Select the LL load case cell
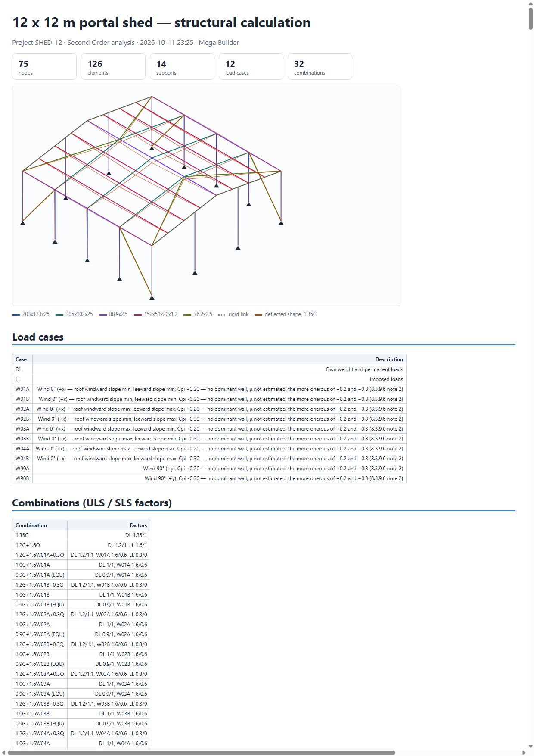 point(22,379)
